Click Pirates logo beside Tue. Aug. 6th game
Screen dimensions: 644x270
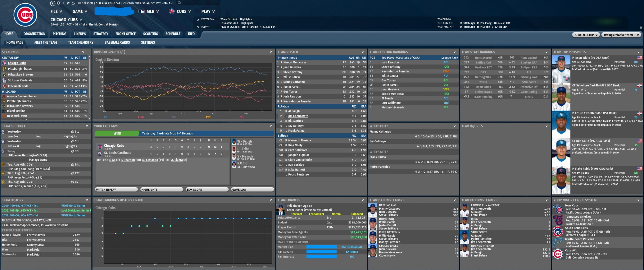[3, 165]
